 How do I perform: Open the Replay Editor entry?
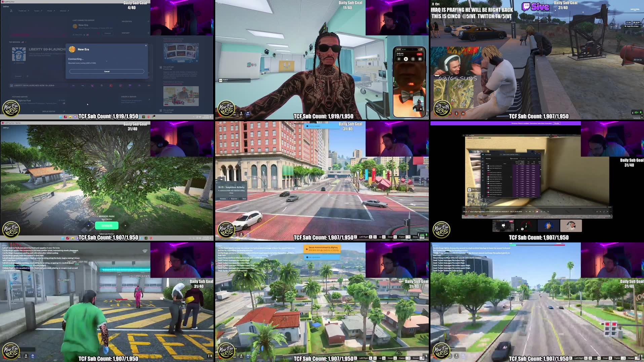(x=49, y=111)
